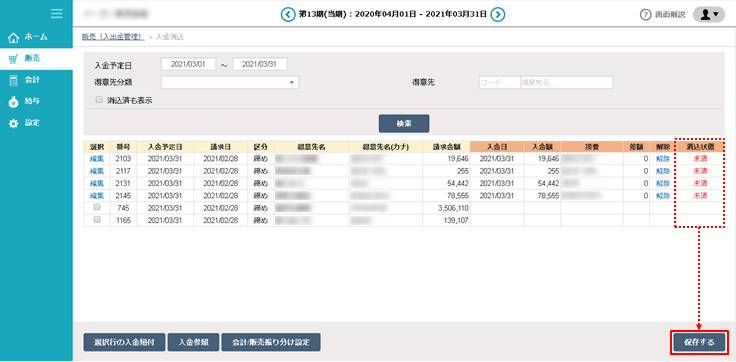Check the selection box for row 745
Viewport: 736px width, 362px height.
97,207
